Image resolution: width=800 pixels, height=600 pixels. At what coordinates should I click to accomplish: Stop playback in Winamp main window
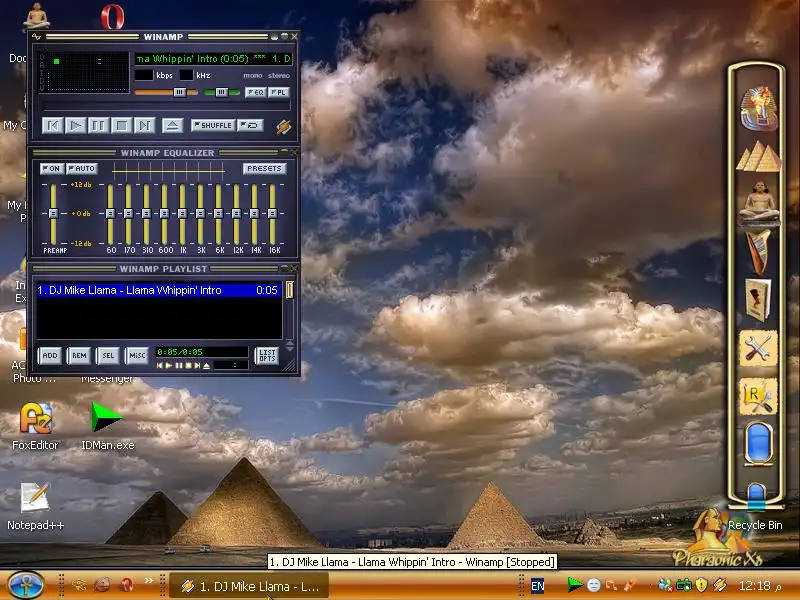pos(121,126)
